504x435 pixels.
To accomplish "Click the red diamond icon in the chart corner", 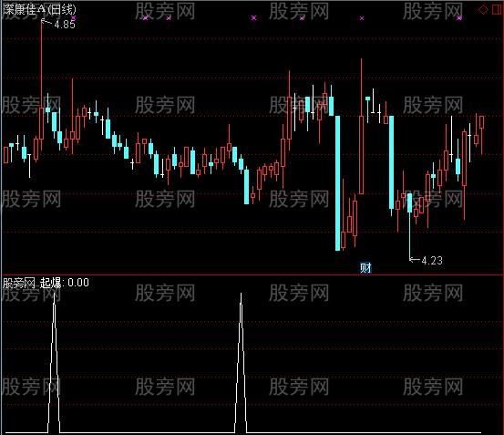I will pyautogui.click(x=483, y=10).
